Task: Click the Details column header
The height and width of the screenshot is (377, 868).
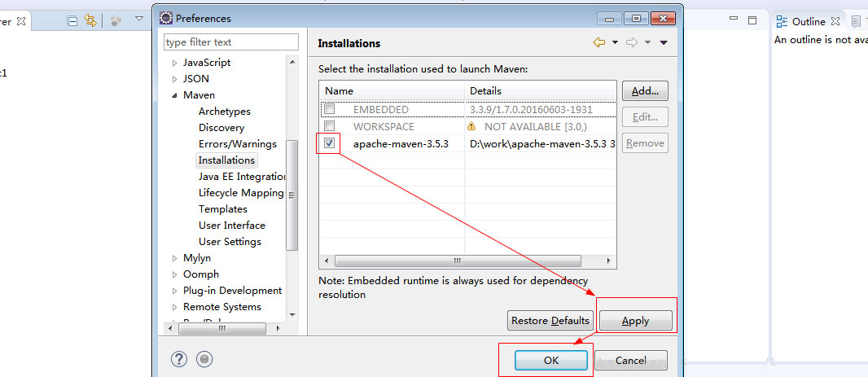Action: 541,91
